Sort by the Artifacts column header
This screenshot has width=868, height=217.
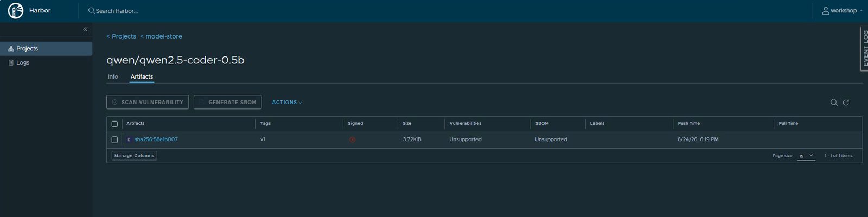pos(136,123)
